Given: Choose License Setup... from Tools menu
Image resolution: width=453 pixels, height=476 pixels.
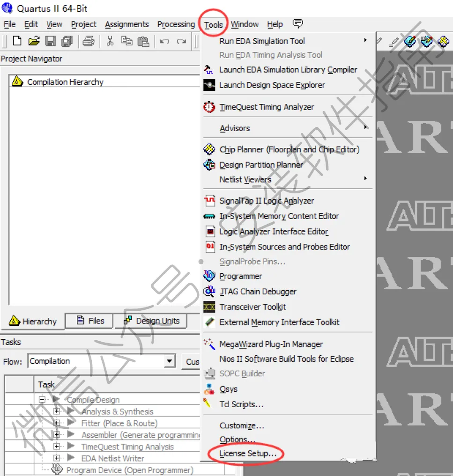Looking at the screenshot, I should 248,453.
